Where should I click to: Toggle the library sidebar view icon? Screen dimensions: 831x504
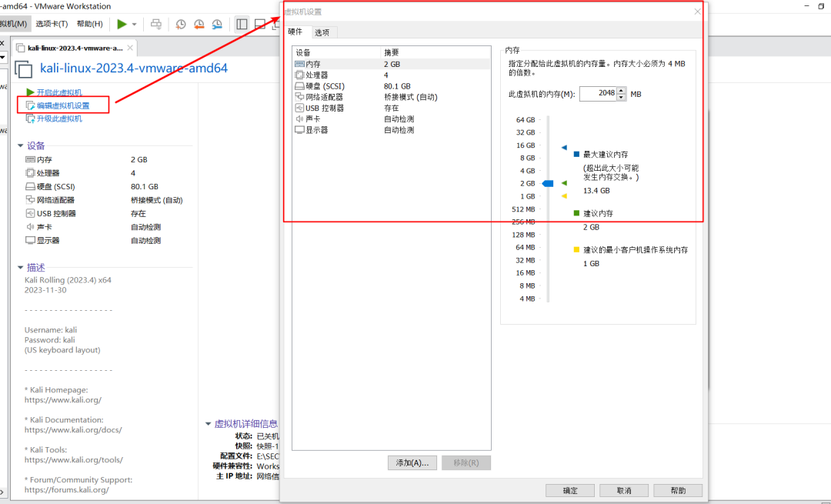242,25
